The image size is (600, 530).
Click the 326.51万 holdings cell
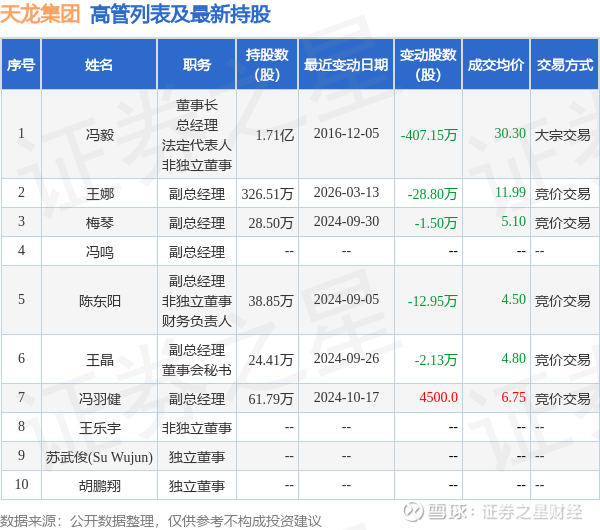pos(267,194)
